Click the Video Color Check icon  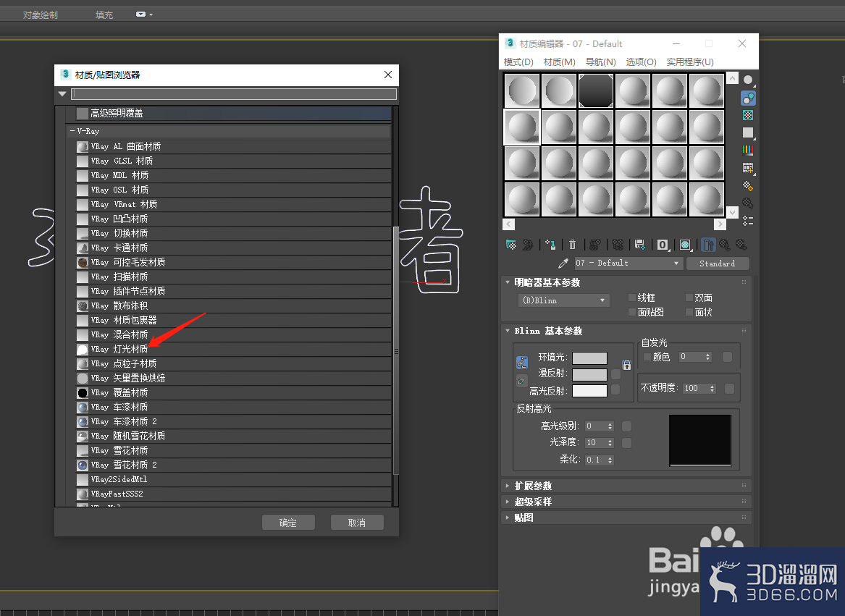point(748,150)
